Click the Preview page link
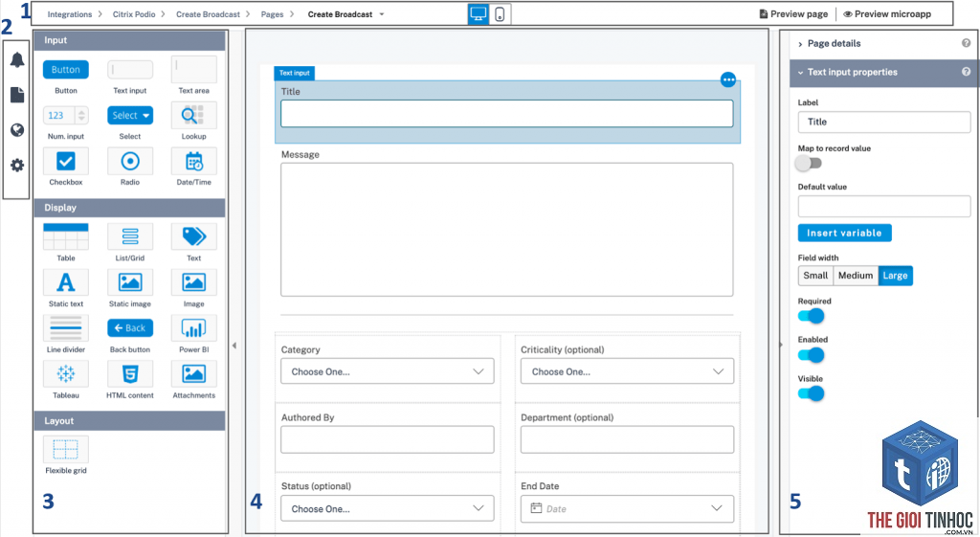The image size is (980, 537). click(x=793, y=14)
